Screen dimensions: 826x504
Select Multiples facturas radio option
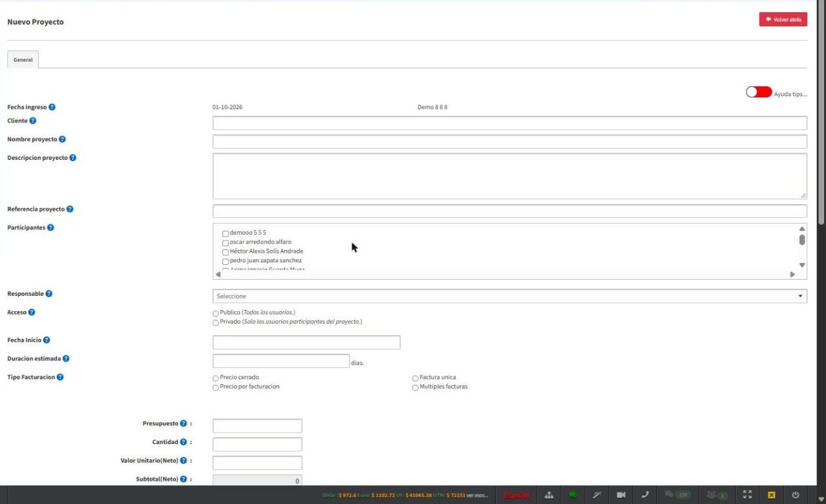tap(415, 388)
